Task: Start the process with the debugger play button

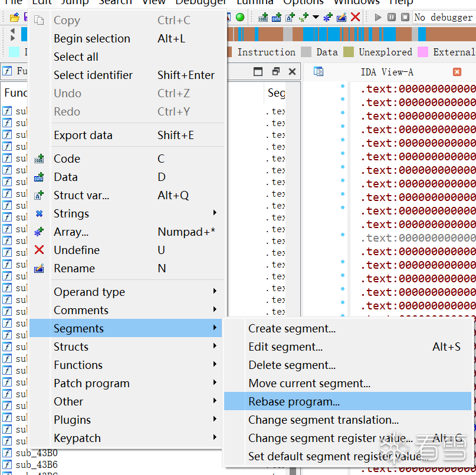Action: pos(378,17)
